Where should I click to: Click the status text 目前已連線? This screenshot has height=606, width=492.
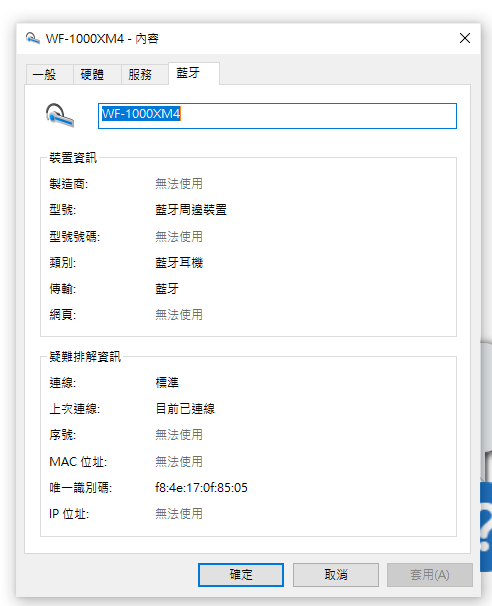185,409
